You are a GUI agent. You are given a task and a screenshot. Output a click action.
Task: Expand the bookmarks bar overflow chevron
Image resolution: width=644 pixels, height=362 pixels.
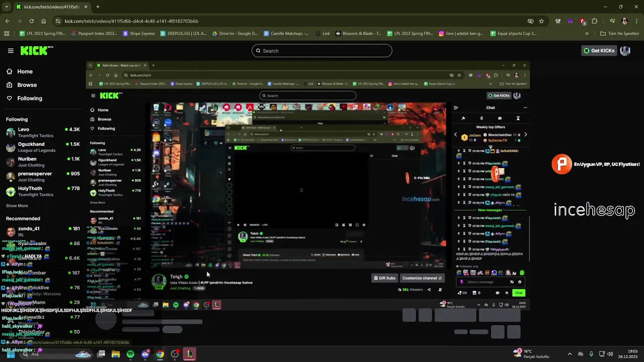point(587,34)
